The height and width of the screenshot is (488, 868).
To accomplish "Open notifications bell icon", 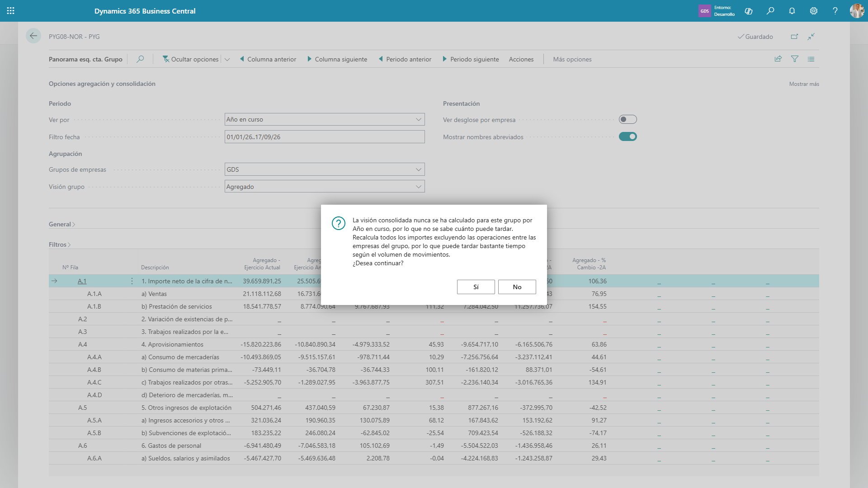I will pos(792,11).
